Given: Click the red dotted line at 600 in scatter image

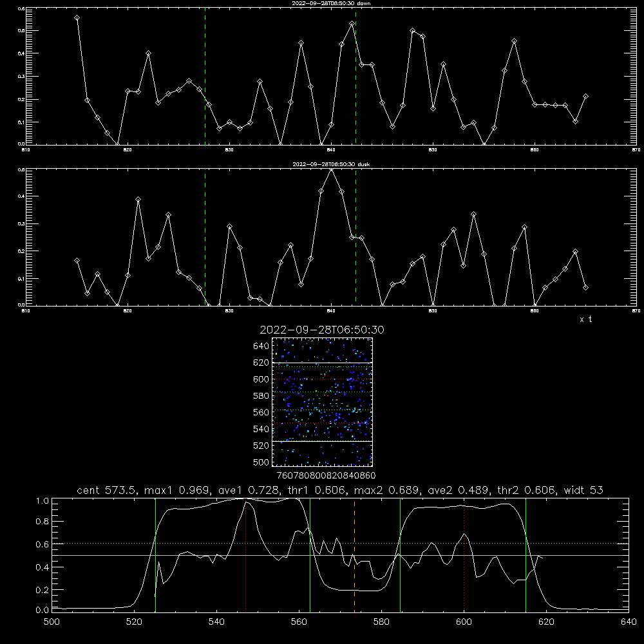Looking at the screenshot, I should [323, 379].
